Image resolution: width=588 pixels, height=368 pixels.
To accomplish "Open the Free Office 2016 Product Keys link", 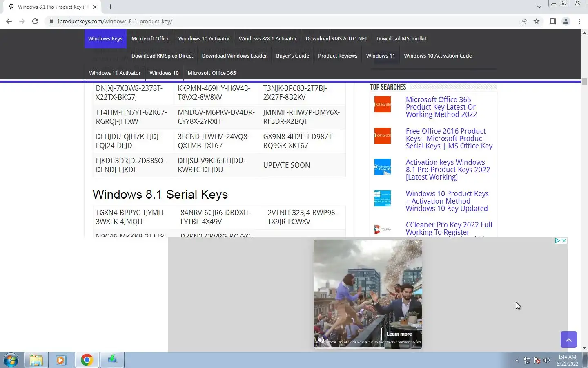I will pyautogui.click(x=449, y=139).
